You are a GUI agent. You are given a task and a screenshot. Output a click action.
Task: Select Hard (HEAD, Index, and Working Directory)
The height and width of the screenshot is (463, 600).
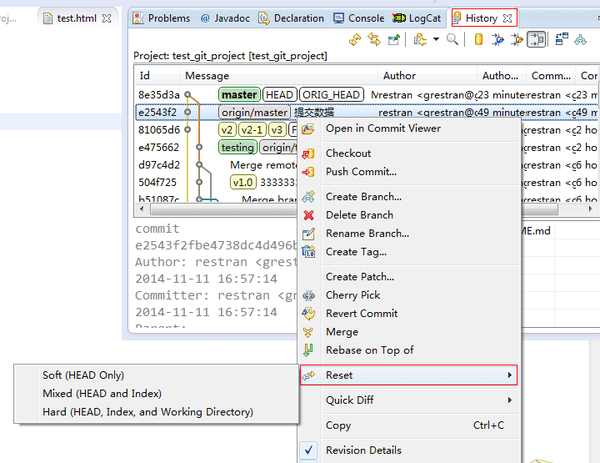coord(148,412)
